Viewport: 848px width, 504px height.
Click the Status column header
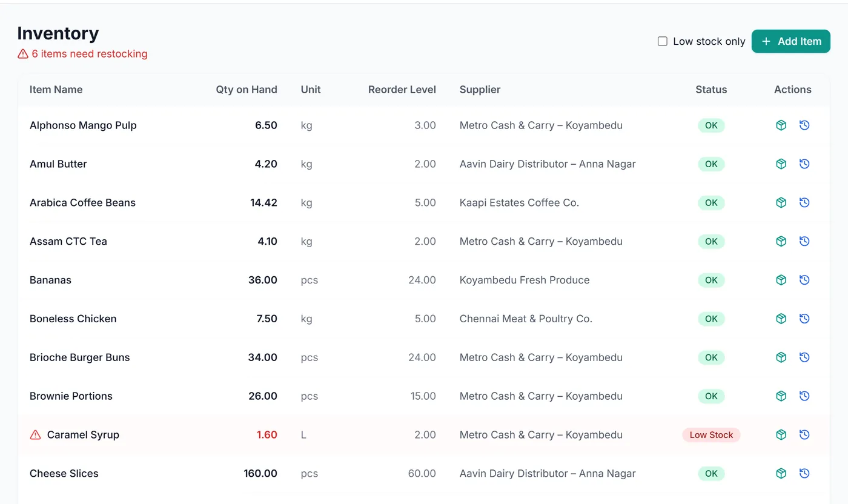[x=711, y=90]
